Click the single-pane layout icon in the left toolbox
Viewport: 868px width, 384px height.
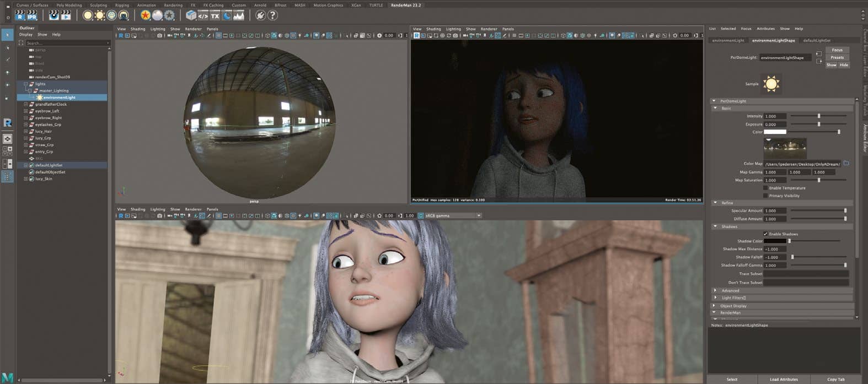(x=8, y=139)
